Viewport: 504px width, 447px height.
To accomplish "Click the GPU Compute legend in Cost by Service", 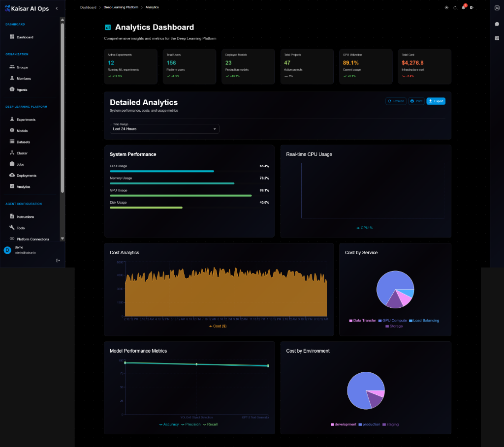I will click(x=392, y=320).
